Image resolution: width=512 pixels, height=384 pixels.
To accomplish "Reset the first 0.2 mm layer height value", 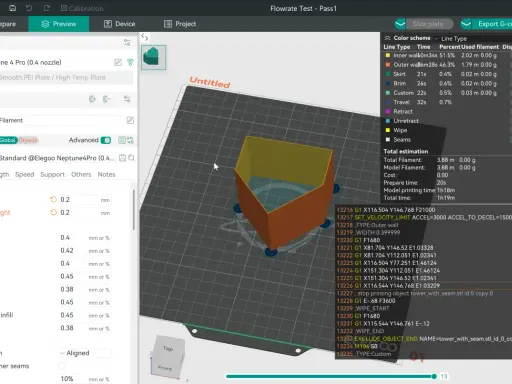I will (x=53, y=199).
